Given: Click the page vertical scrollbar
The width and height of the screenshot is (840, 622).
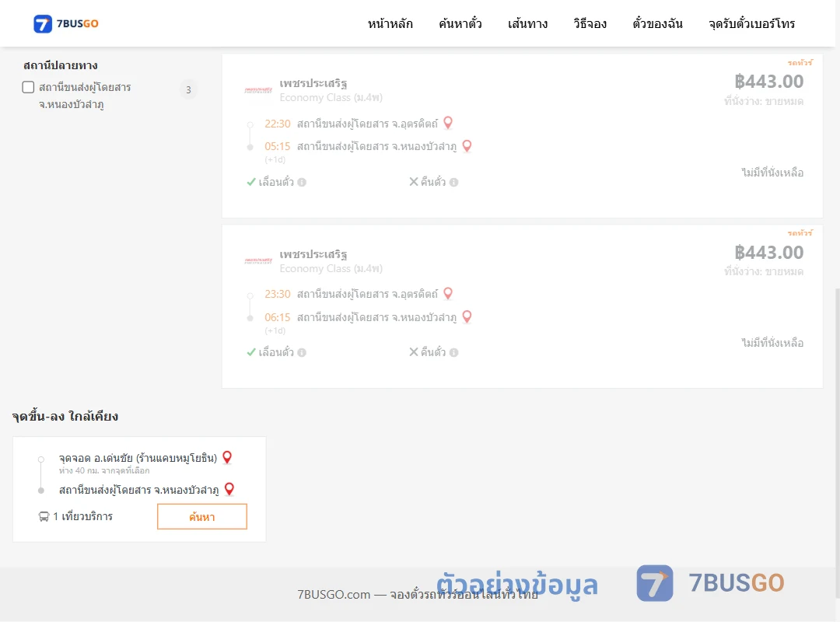Looking at the screenshot, I should point(837,418).
